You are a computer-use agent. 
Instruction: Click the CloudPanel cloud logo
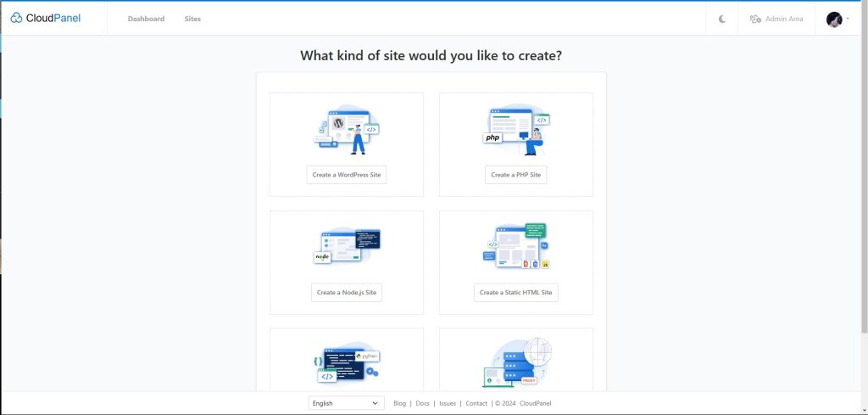46,19
